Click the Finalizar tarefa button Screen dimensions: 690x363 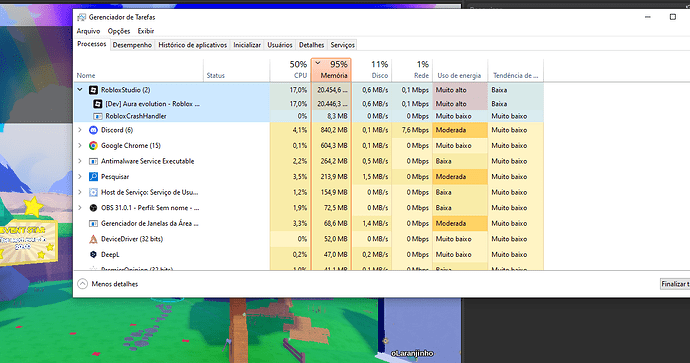coord(675,284)
